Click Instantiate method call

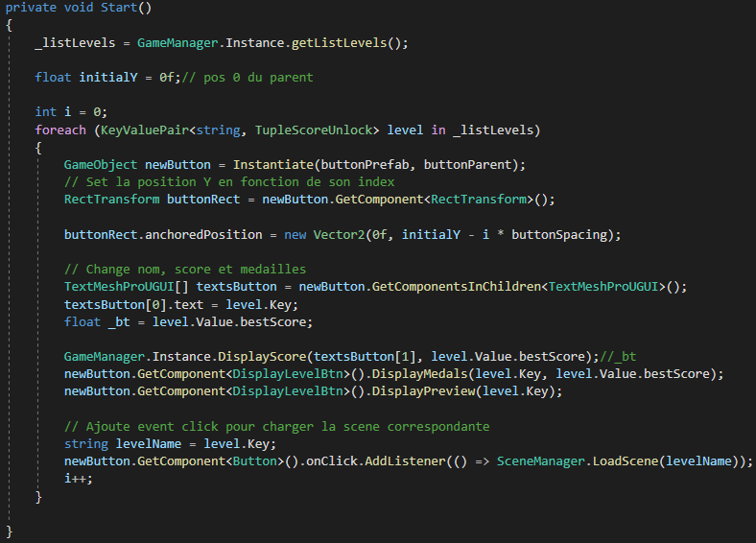[x=273, y=165]
